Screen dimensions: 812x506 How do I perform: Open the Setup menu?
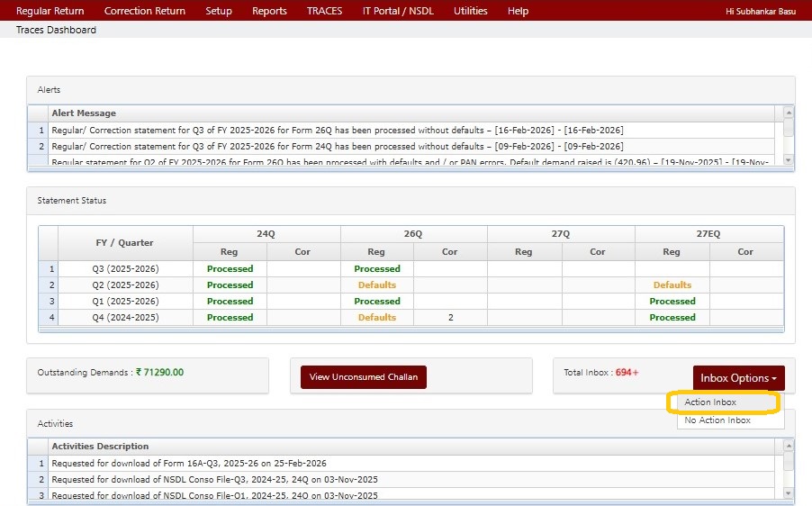point(219,11)
